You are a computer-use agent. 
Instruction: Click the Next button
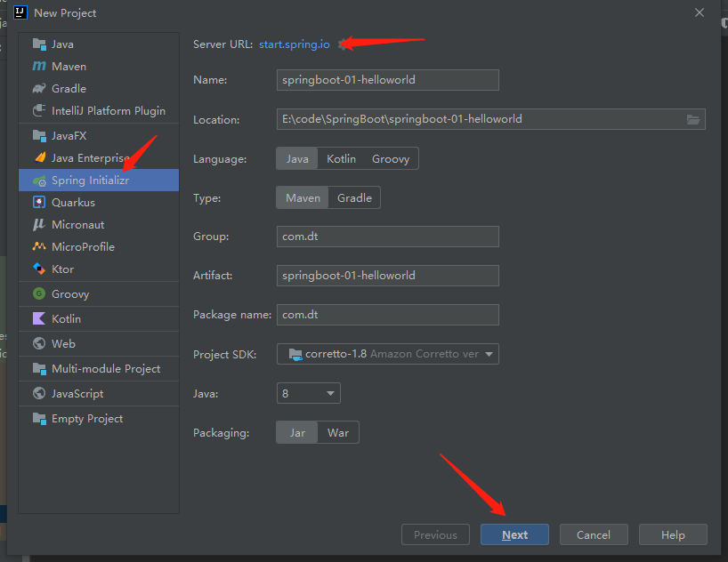click(514, 534)
